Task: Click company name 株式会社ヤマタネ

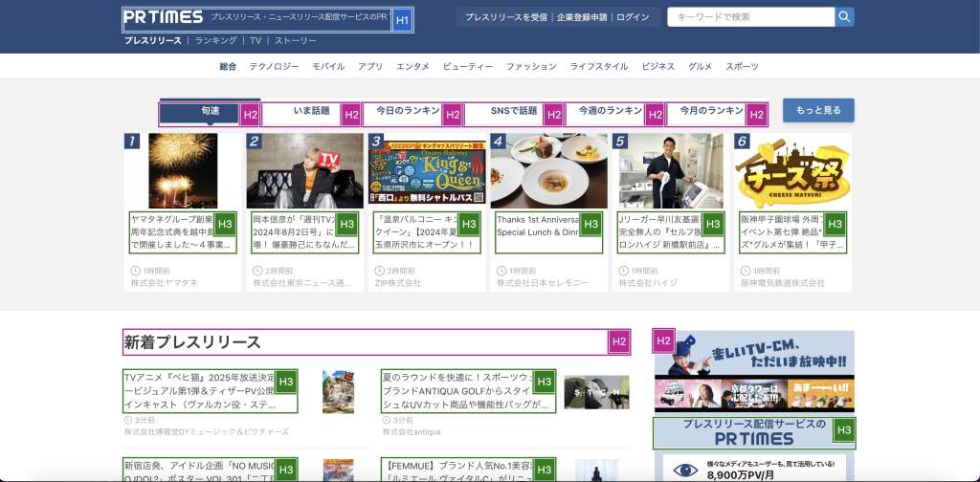Action: [x=165, y=283]
